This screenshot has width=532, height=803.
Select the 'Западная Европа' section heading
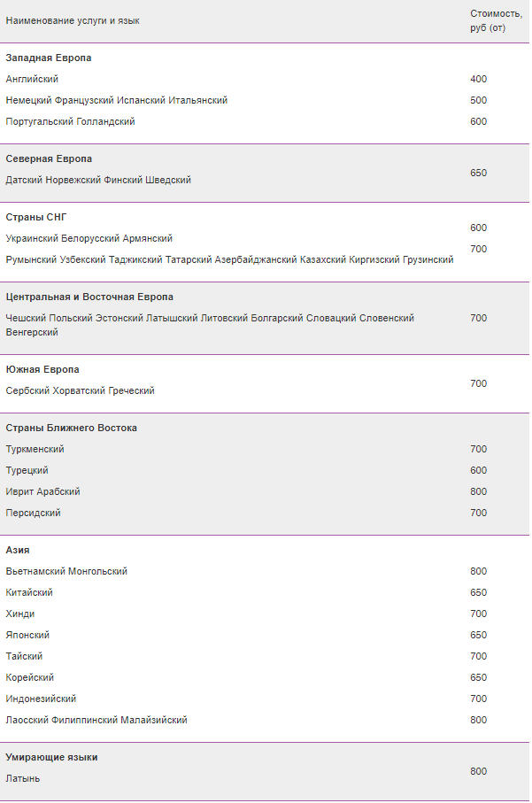click(49, 58)
